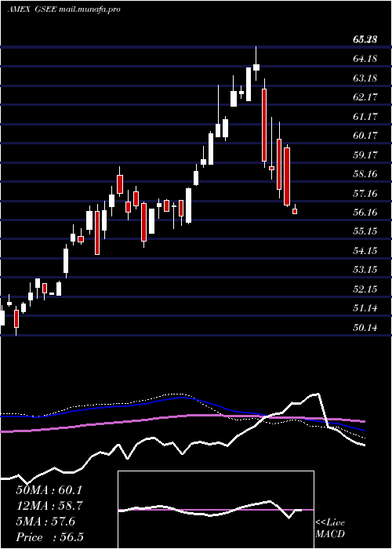This screenshot has width=392, height=549.
Task: Click the Price : 56.5 readout
Action: pyautogui.click(x=49, y=537)
